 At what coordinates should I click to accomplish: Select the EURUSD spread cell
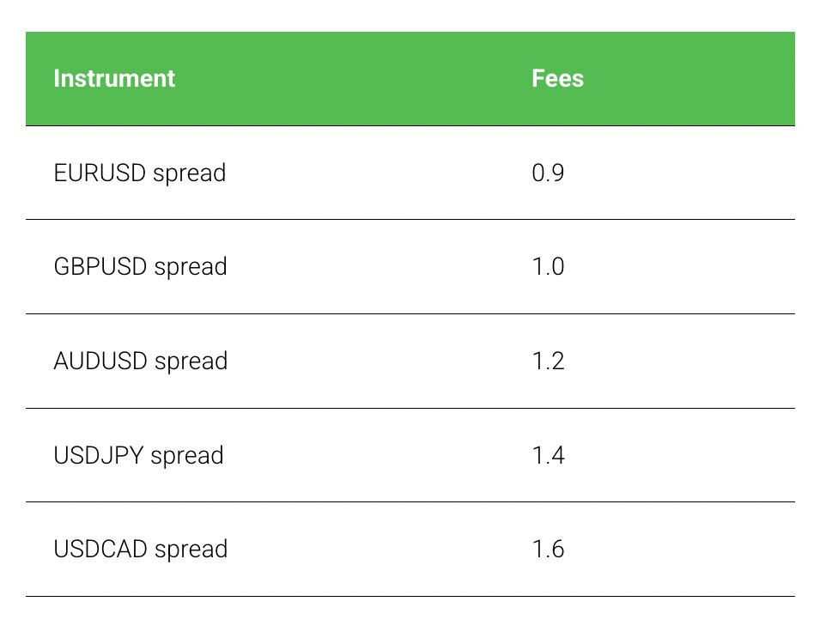coord(140,173)
